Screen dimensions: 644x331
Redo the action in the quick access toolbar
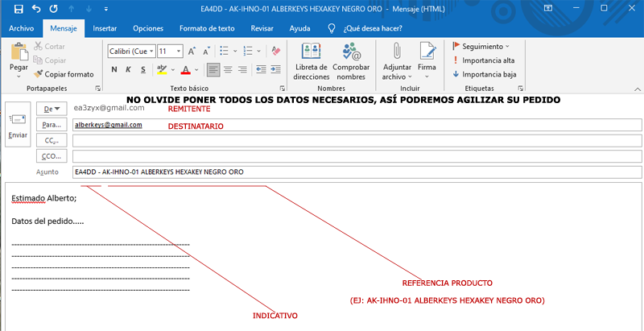[x=53, y=8]
